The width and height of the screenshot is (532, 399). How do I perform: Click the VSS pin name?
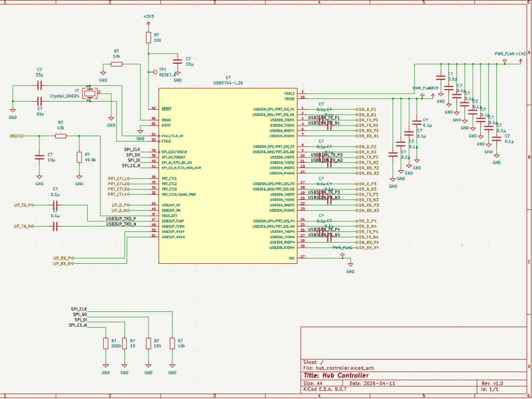292,259
